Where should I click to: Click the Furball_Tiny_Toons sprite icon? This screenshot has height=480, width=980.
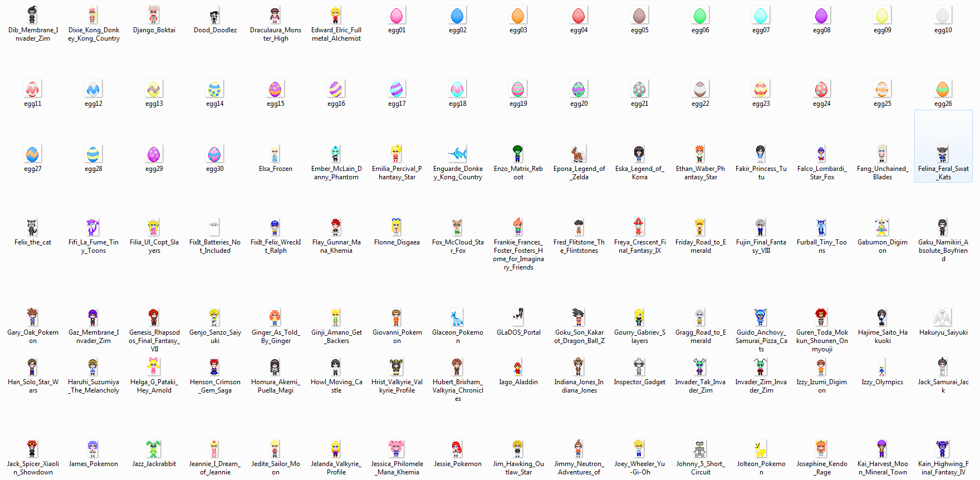(x=821, y=227)
